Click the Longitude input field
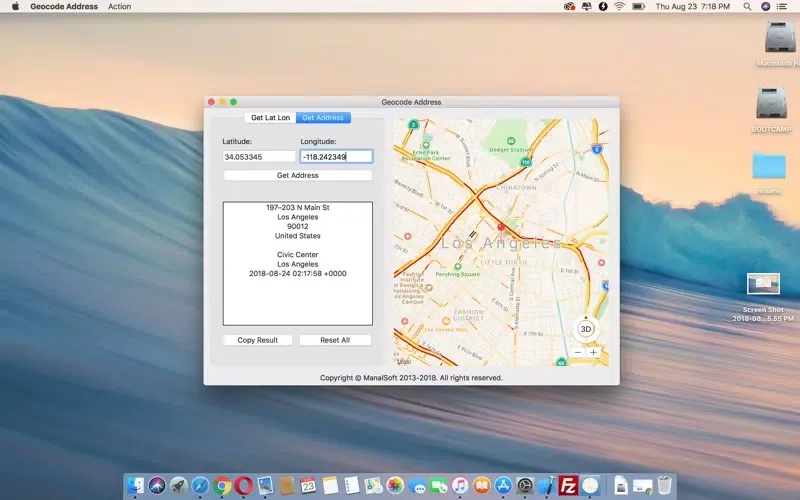The image size is (800, 500). [336, 157]
